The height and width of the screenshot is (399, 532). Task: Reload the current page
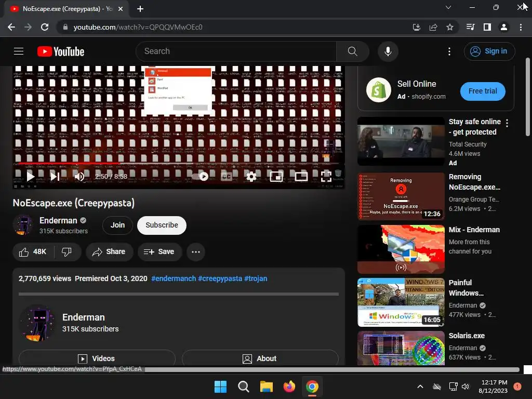pyautogui.click(x=45, y=27)
